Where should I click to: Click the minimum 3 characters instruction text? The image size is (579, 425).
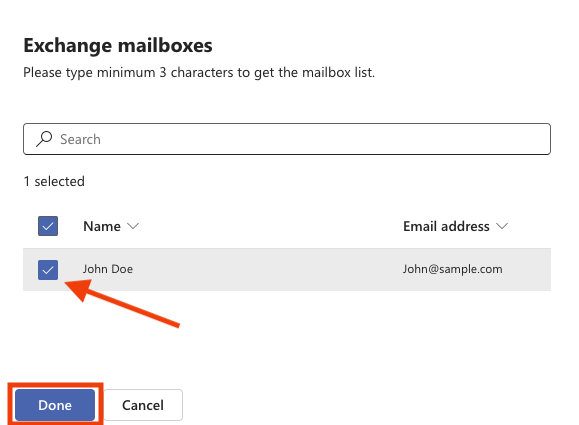(199, 72)
